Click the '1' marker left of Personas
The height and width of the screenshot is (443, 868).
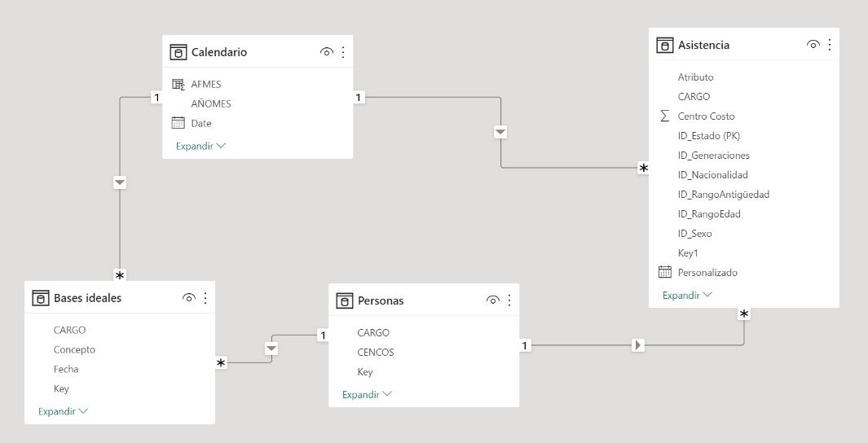point(323,336)
